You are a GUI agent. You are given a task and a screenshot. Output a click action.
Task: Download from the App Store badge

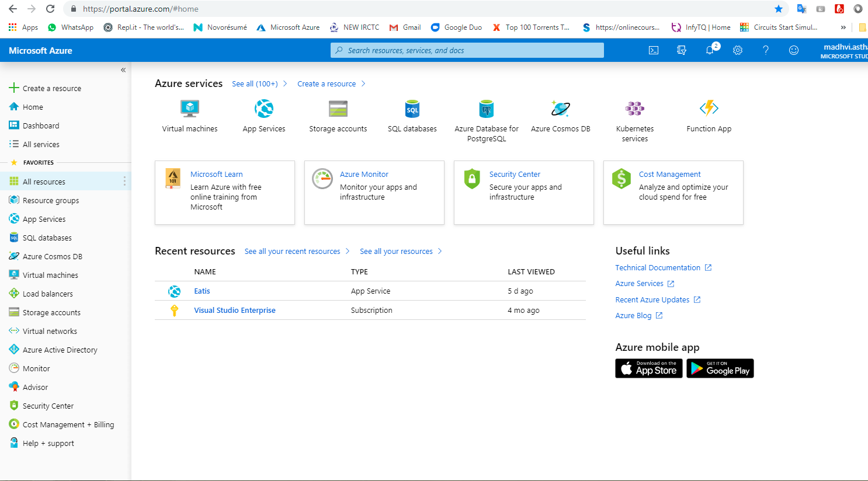649,368
